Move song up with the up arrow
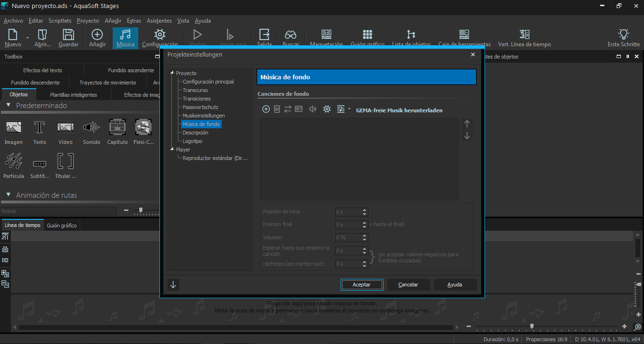Screen dimensions: 644x344 (467, 124)
